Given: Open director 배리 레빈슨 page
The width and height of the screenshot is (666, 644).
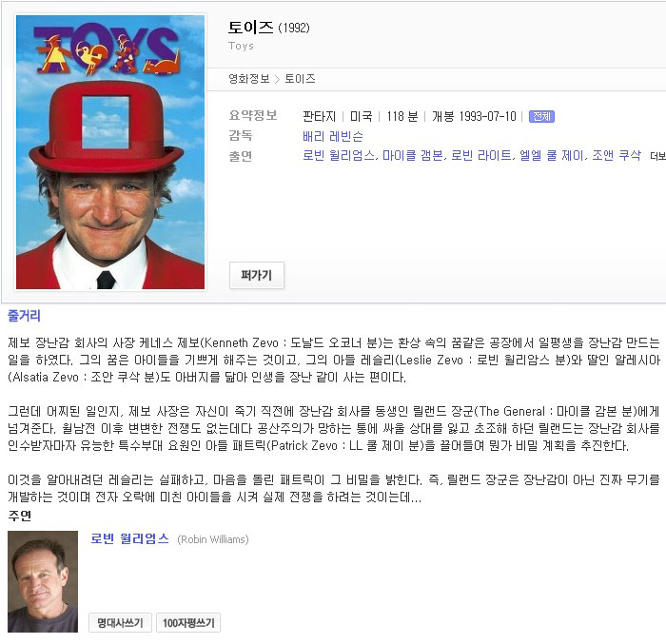Looking at the screenshot, I should 332,136.
